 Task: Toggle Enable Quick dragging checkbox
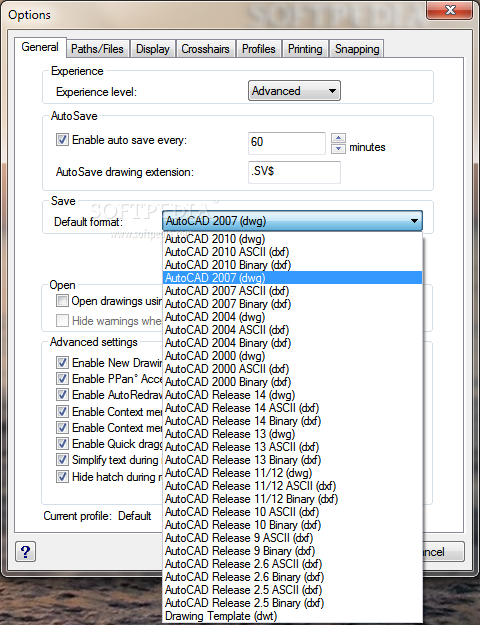62,444
